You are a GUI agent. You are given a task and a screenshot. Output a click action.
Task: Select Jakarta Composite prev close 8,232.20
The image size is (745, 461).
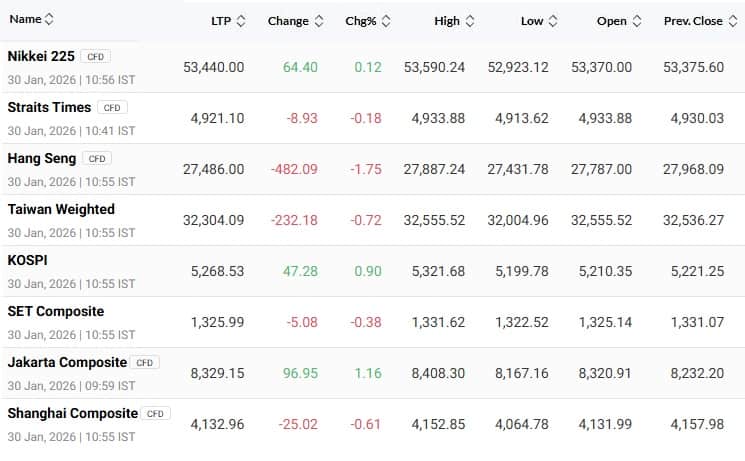pyautogui.click(x=697, y=373)
